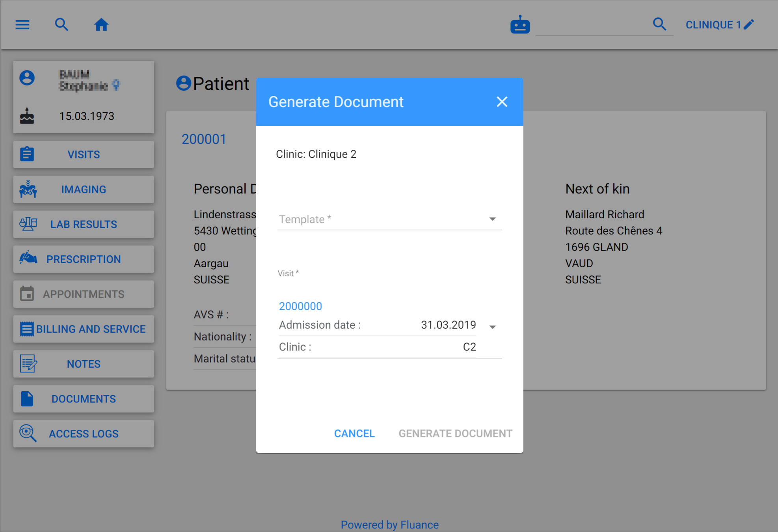Image resolution: width=778 pixels, height=532 pixels.
Task: Click the Generate Document button
Action: pyautogui.click(x=455, y=433)
